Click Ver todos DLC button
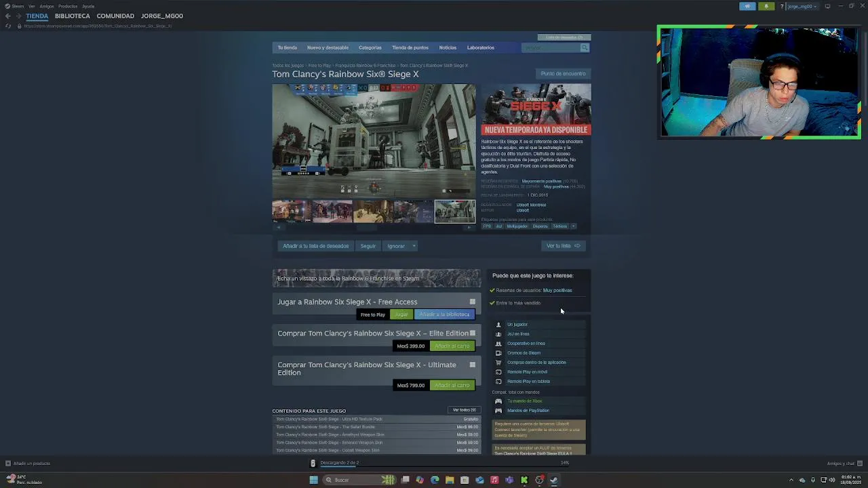 [x=465, y=410]
